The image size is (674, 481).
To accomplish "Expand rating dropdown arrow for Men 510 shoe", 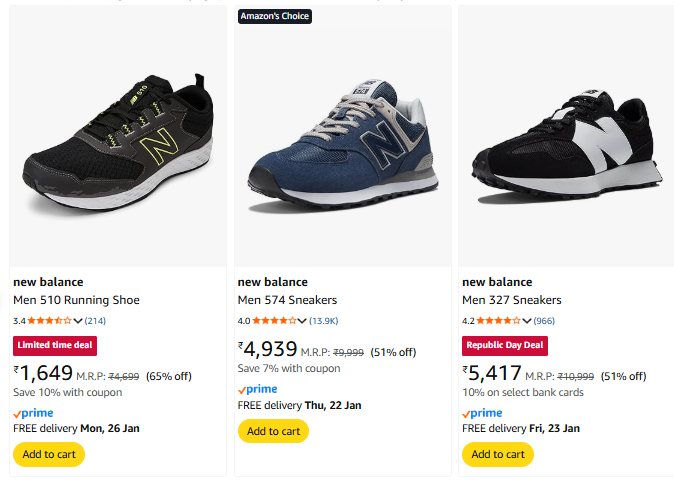I will click(78, 321).
